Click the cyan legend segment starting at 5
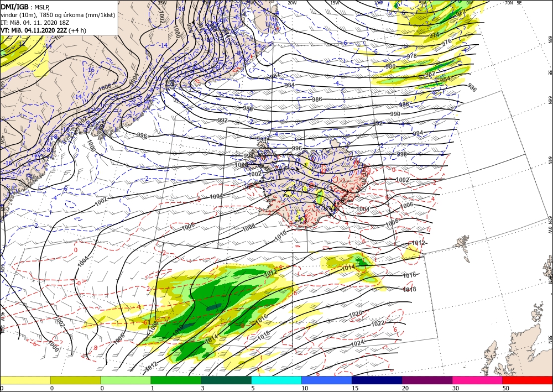This screenshot has width=553, height=392. [276, 380]
